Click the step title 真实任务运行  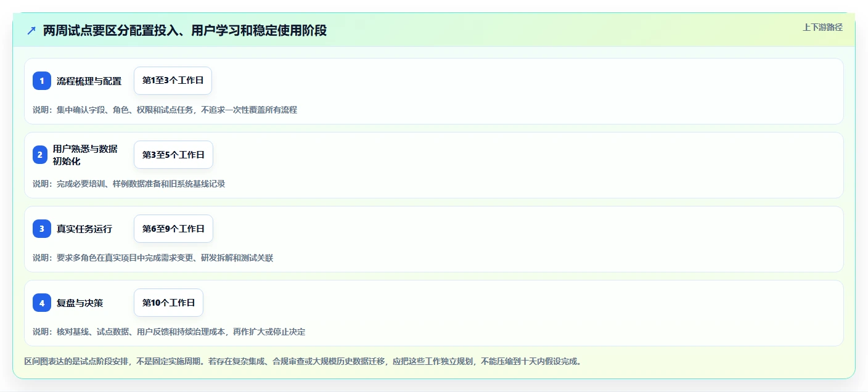(84, 229)
